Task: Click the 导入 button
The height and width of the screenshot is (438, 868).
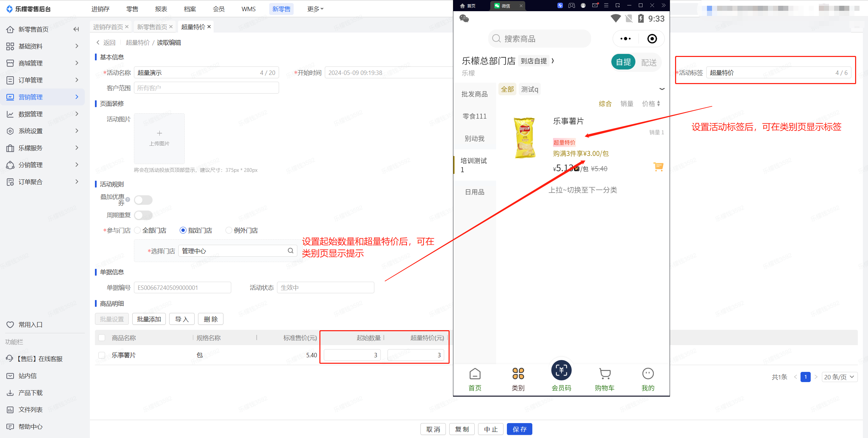Action: tap(182, 319)
